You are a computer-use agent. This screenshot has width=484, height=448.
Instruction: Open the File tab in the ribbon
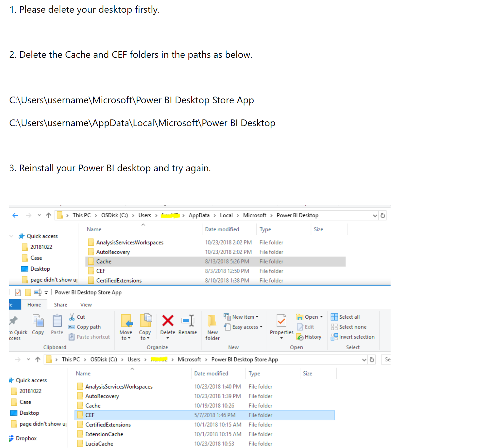[x=15, y=305]
